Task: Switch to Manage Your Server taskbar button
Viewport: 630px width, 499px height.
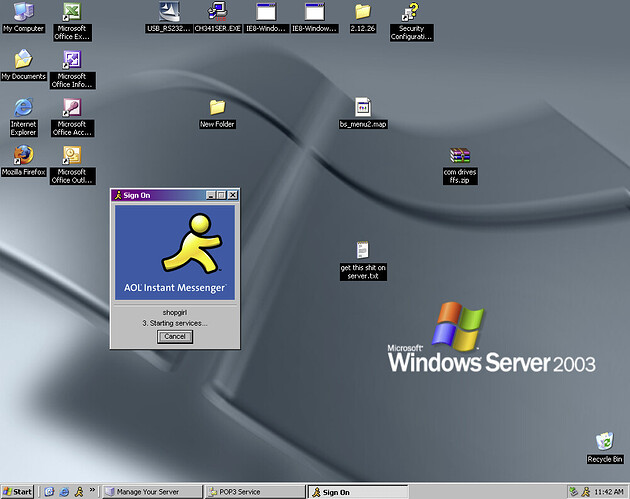Action: click(x=153, y=492)
